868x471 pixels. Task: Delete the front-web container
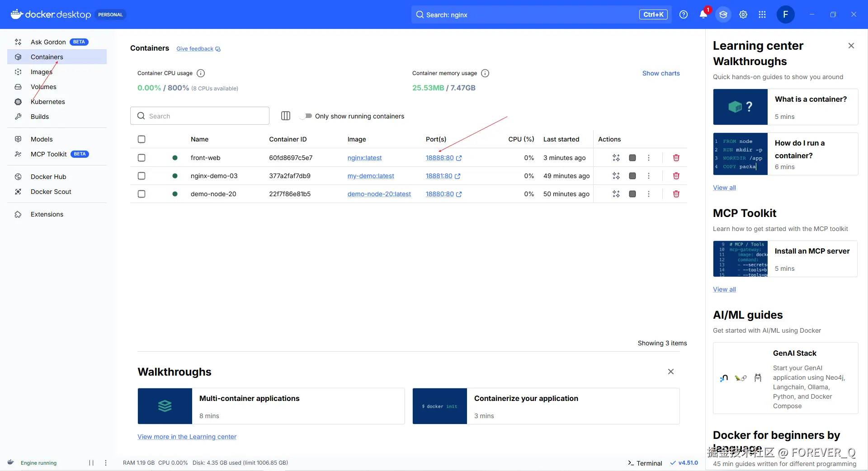pyautogui.click(x=676, y=158)
